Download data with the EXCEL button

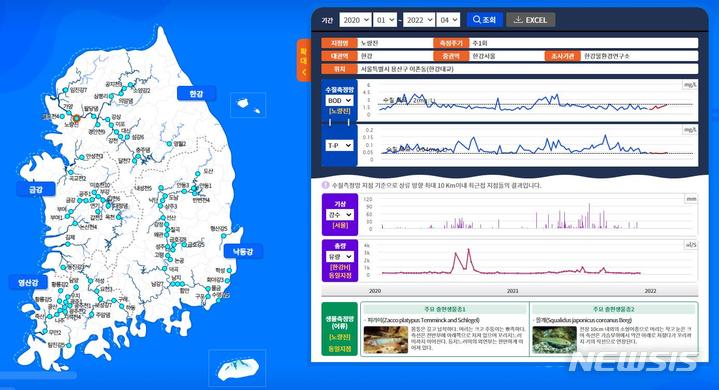531,20
